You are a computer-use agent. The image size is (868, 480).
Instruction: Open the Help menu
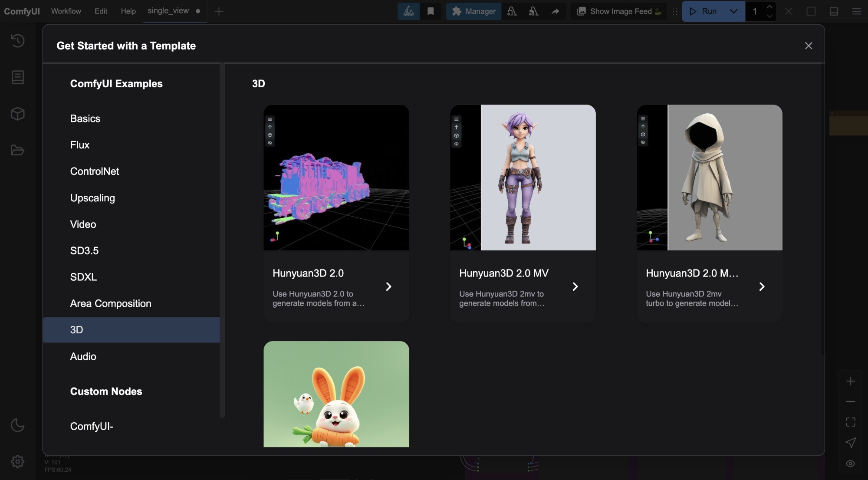128,11
